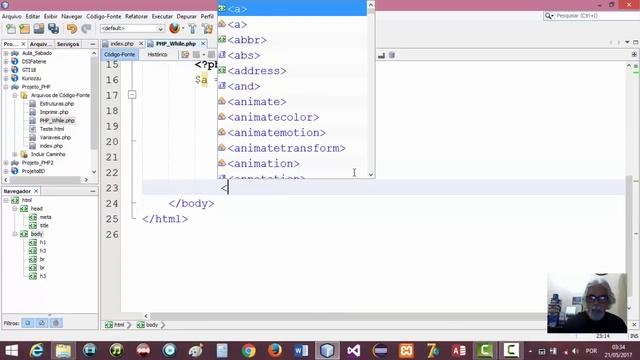Image resolution: width=640 pixels, height=360 pixels.
Task: Click the Windows Start button
Action: [11, 350]
